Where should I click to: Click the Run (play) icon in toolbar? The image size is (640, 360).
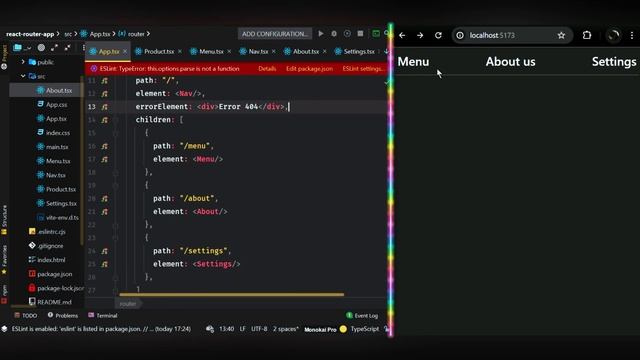[x=321, y=33]
